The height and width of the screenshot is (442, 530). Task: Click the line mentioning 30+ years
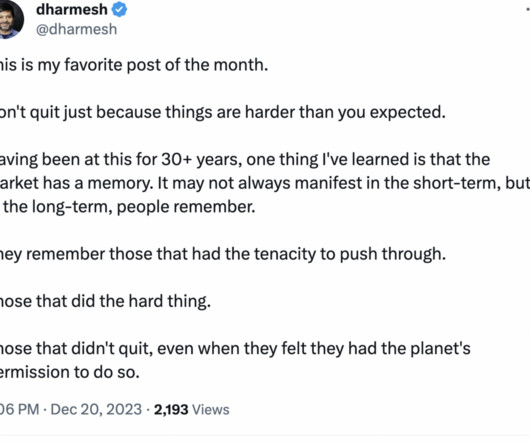[245, 159]
